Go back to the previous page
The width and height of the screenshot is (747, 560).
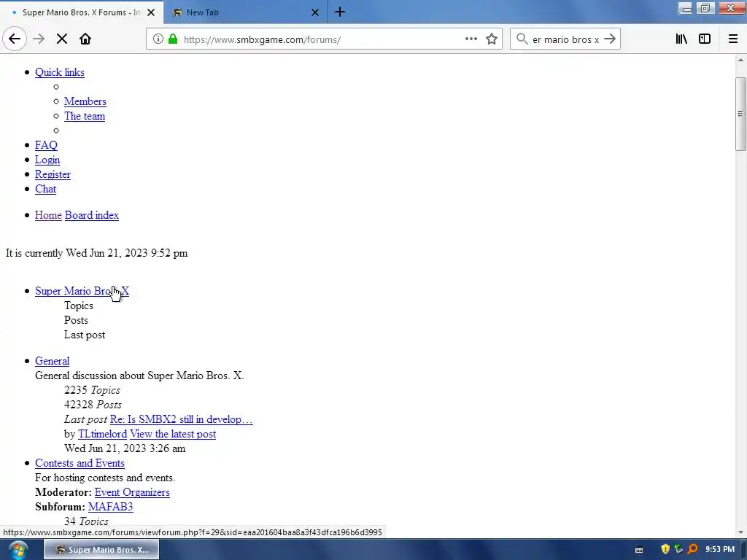click(15, 39)
